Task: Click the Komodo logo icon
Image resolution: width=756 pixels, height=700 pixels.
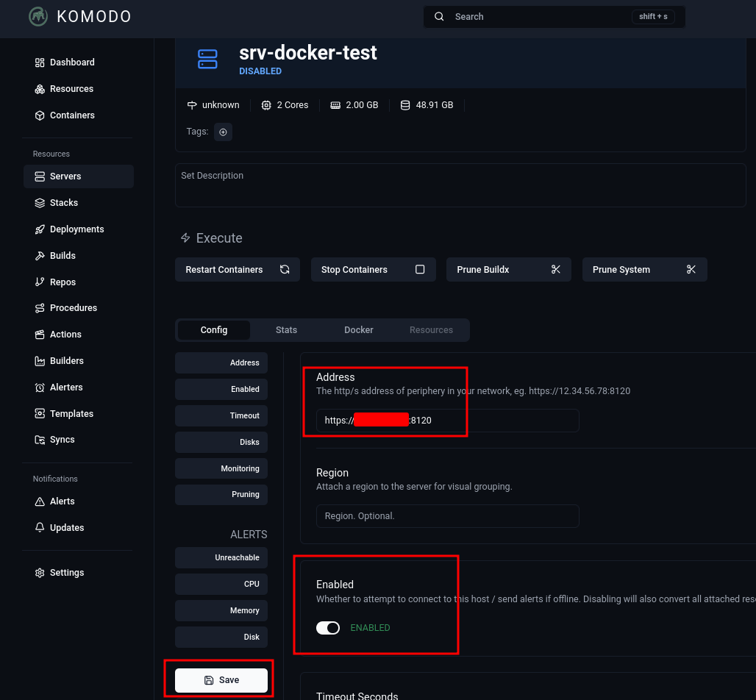Action: click(38, 16)
